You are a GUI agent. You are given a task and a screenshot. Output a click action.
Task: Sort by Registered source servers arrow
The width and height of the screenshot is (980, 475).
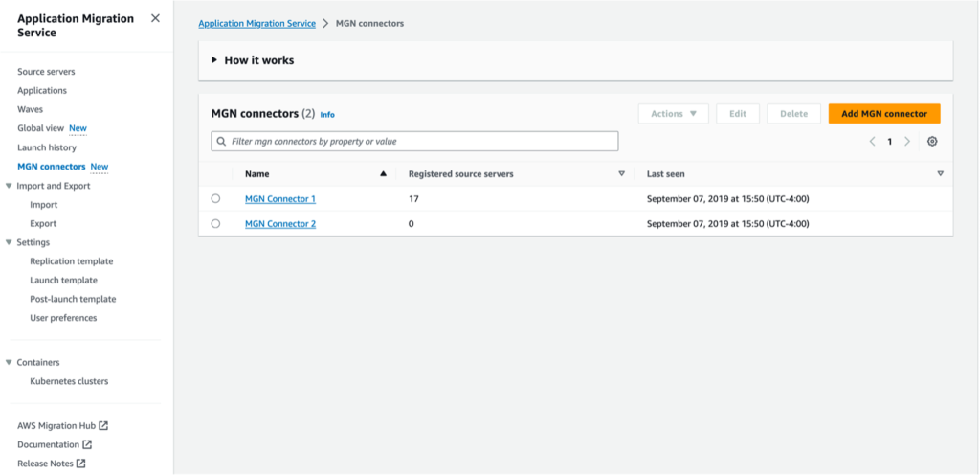(x=621, y=174)
